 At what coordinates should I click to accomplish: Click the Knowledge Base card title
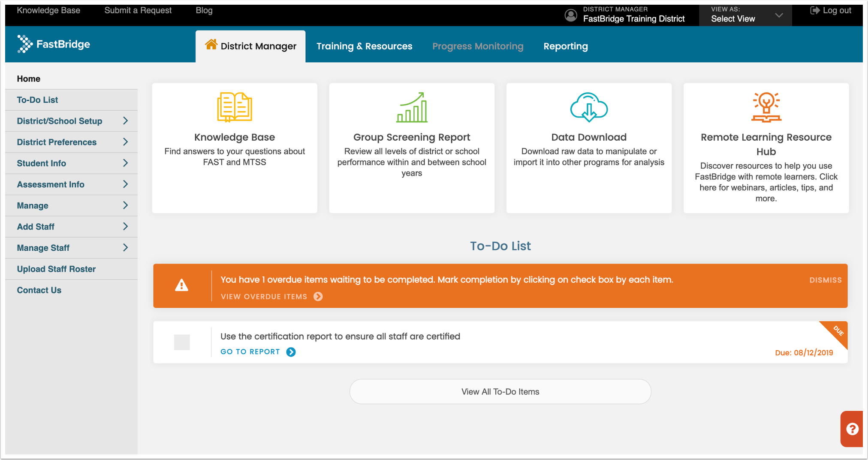(235, 137)
